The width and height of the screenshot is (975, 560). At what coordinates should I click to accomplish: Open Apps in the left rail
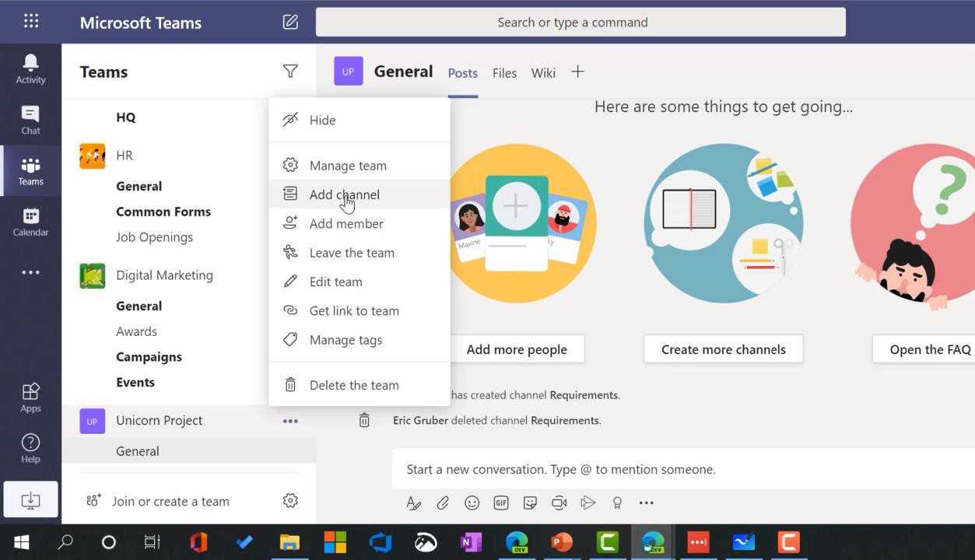point(30,397)
